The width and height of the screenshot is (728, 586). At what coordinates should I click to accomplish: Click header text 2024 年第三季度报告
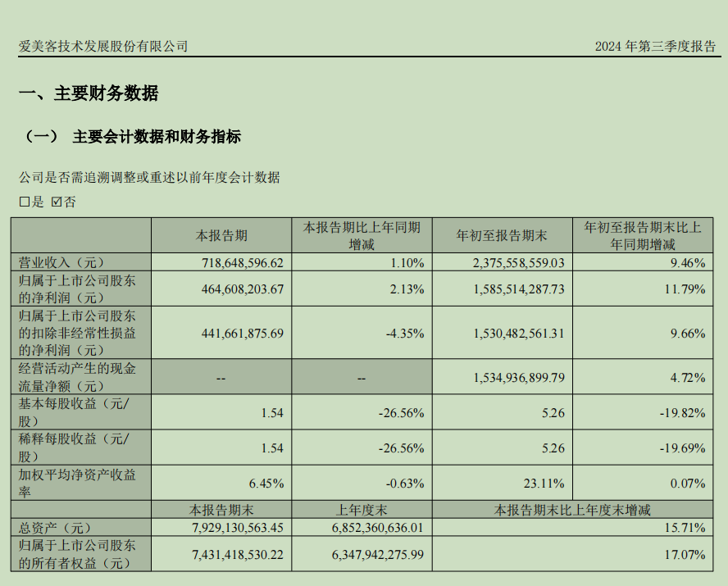(x=656, y=47)
